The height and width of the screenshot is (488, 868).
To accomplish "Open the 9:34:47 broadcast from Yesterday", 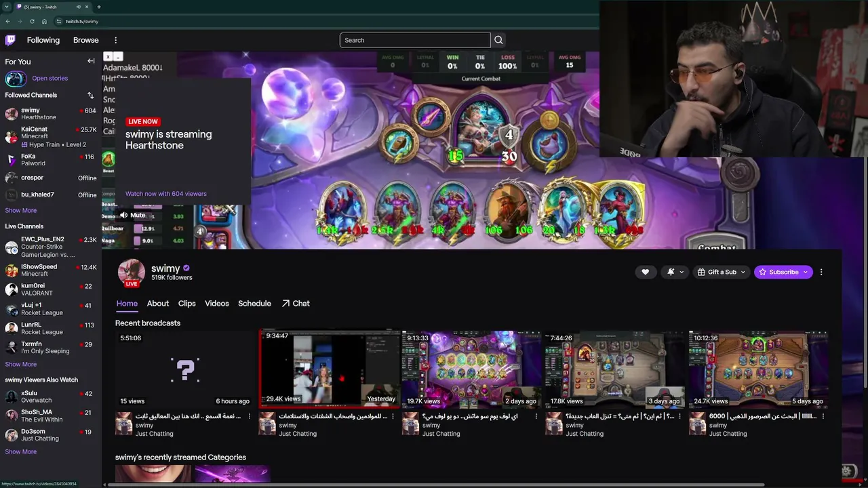I will point(329,369).
